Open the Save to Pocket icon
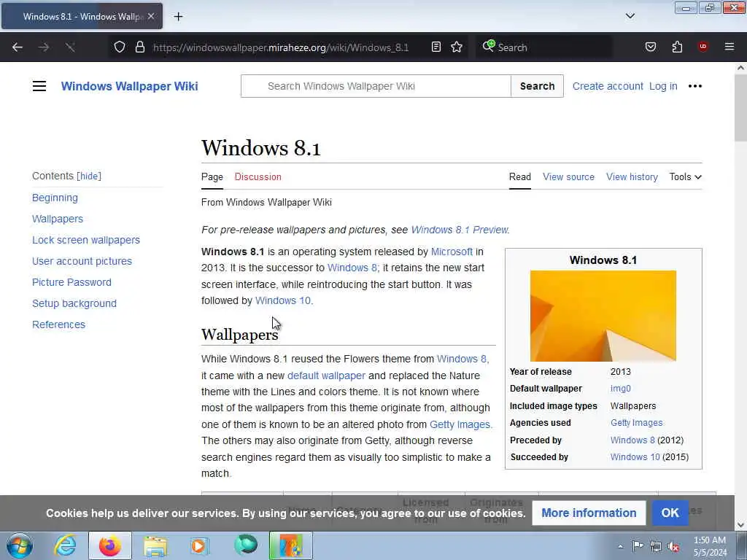The width and height of the screenshot is (747, 560). point(650,47)
